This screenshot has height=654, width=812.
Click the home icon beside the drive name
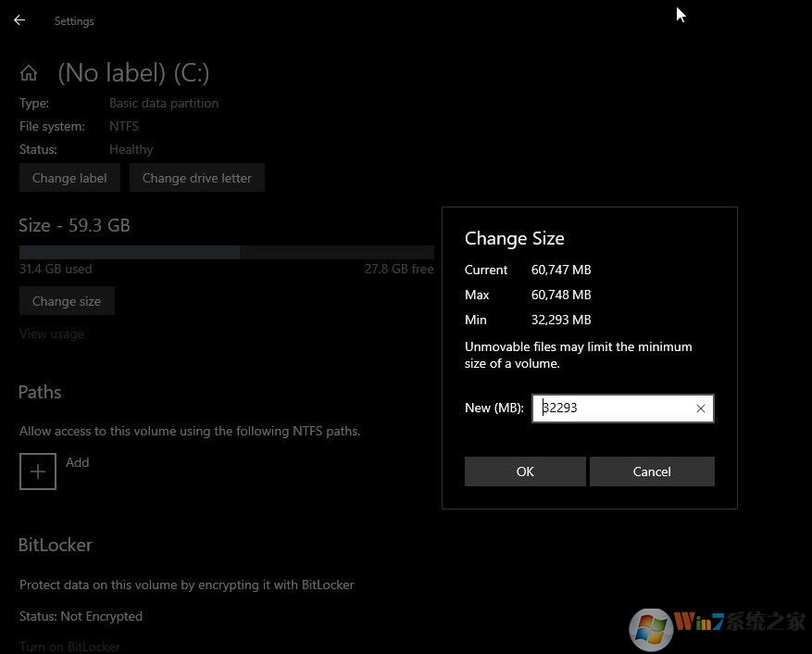click(28, 71)
